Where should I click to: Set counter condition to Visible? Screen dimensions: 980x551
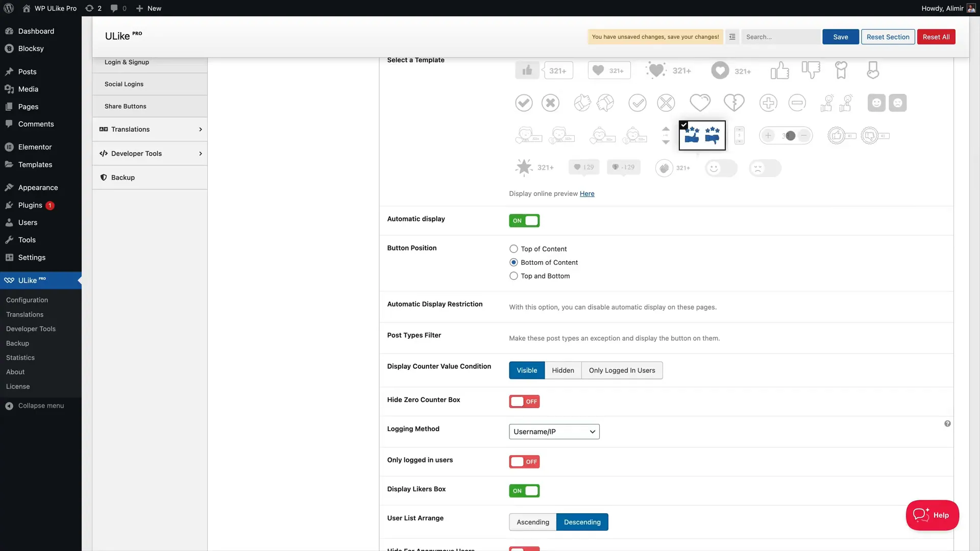tap(527, 370)
